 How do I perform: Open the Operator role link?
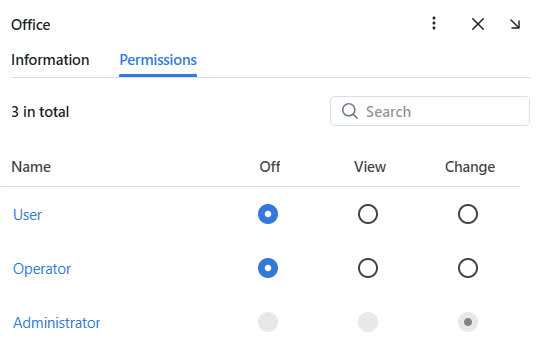(x=42, y=269)
